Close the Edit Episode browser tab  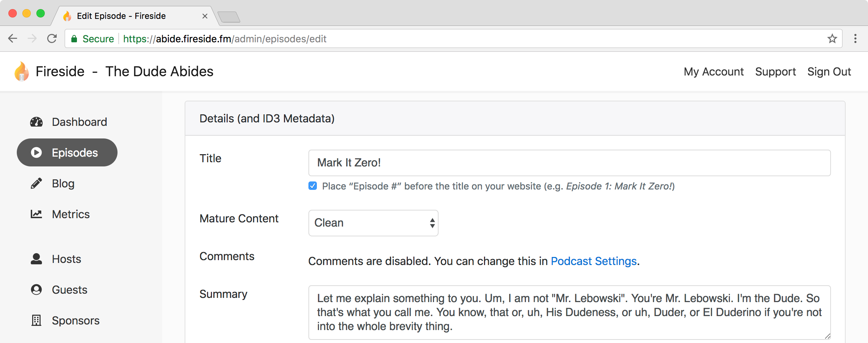tap(205, 16)
